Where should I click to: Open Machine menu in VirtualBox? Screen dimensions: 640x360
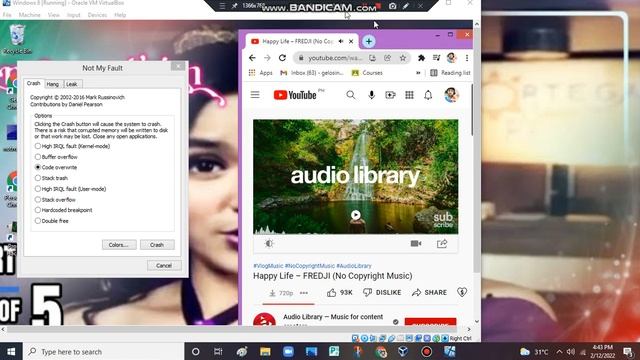coord(29,15)
